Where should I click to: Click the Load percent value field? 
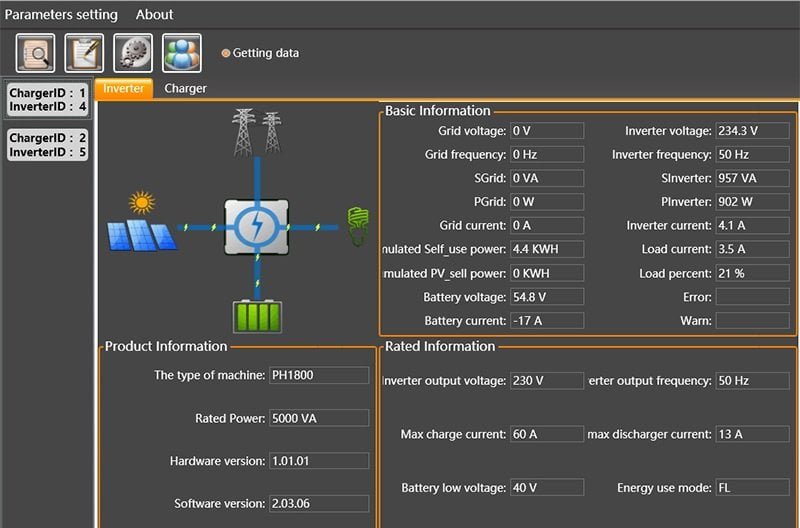point(752,273)
